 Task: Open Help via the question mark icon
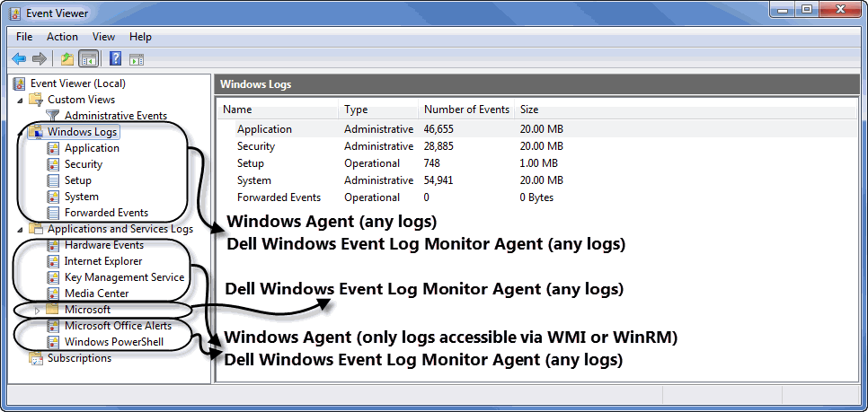115,59
